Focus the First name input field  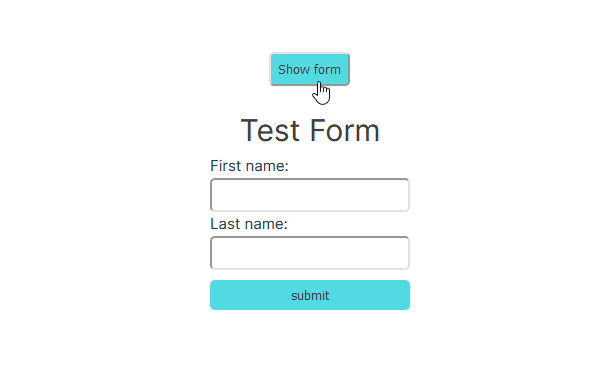coord(310,195)
